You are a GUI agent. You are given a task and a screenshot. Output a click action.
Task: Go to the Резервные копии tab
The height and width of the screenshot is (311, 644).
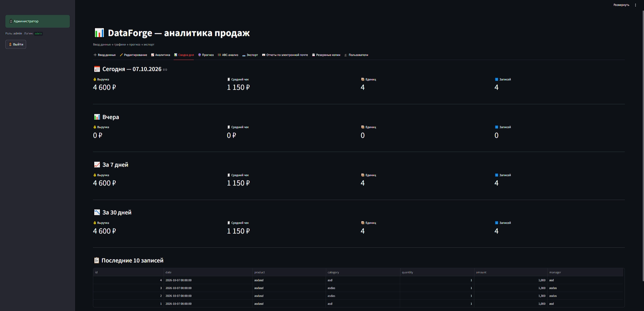(326, 55)
